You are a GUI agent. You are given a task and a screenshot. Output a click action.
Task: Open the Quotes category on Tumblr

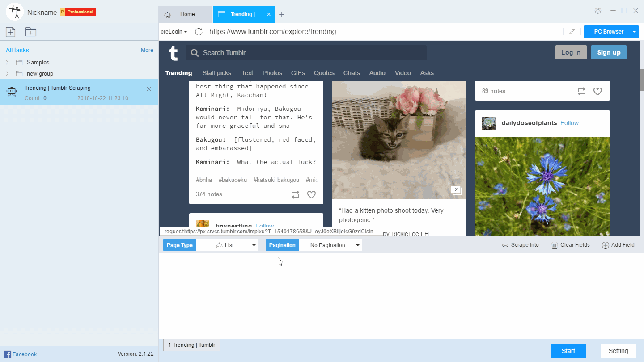coord(324,73)
